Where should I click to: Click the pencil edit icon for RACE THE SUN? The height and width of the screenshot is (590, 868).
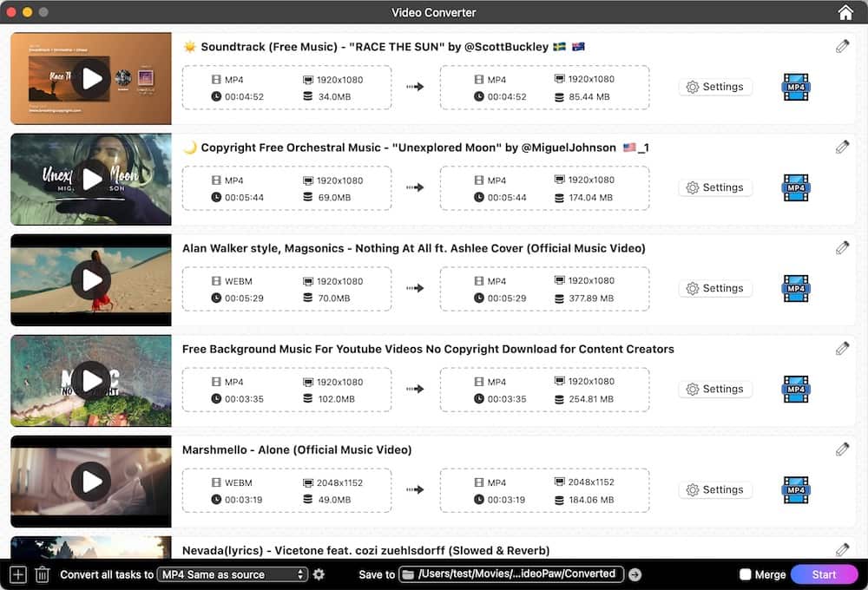pyautogui.click(x=842, y=47)
